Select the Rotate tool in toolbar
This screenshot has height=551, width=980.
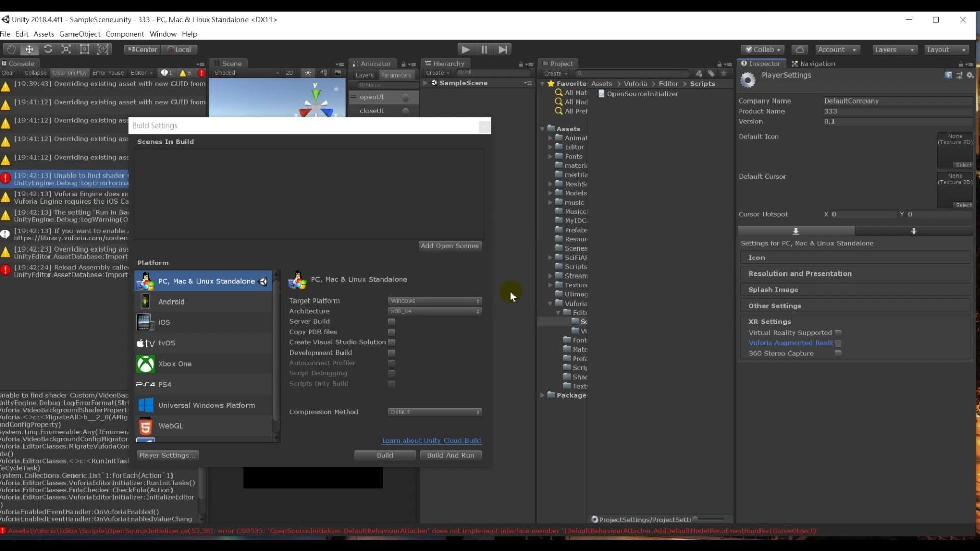tap(48, 49)
